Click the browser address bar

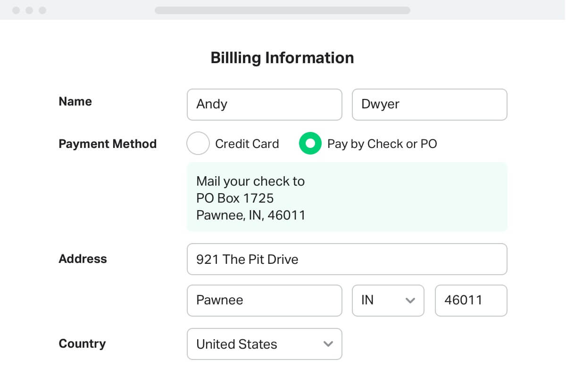282,10
